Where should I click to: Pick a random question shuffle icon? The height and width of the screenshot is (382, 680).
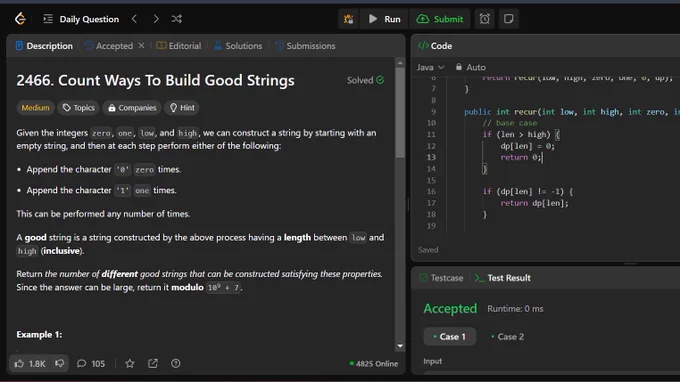[177, 19]
